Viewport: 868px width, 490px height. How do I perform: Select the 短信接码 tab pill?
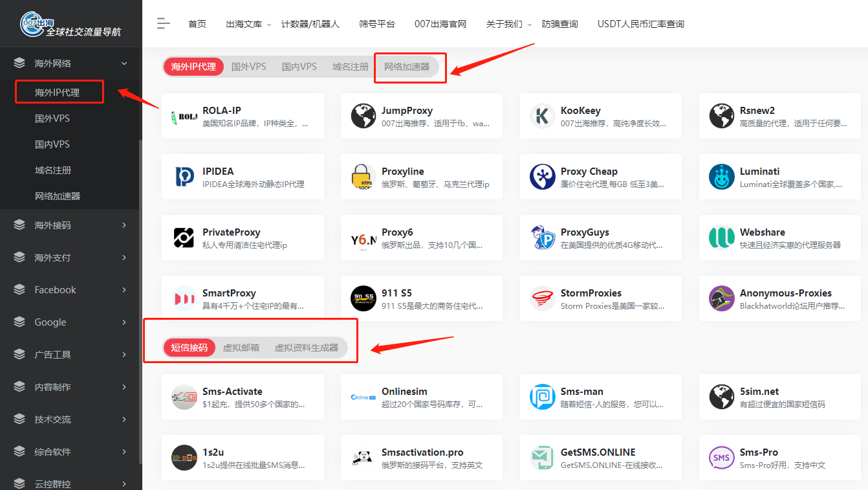[x=190, y=348]
